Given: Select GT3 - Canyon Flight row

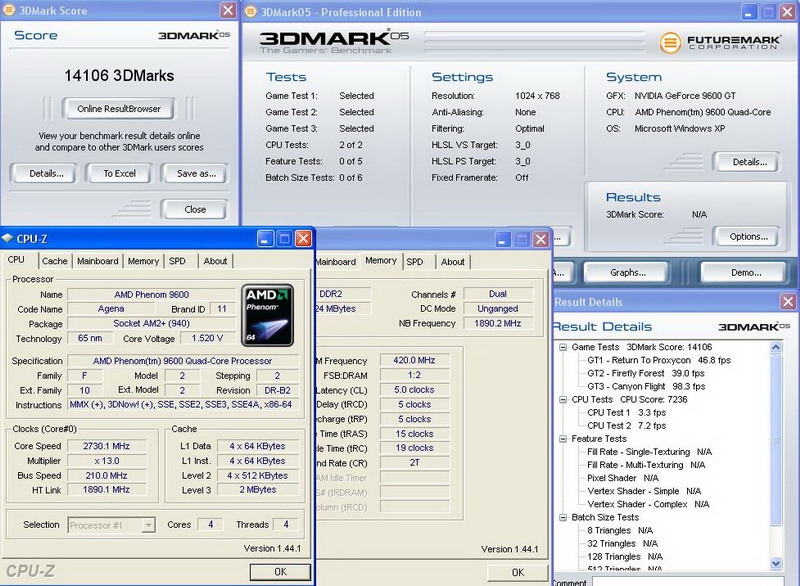Looking at the screenshot, I should pos(646,387).
